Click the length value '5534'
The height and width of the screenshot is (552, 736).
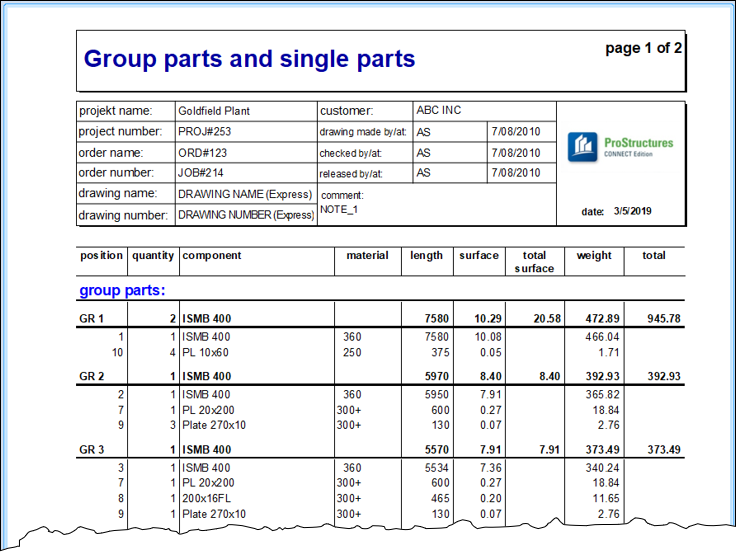pos(437,468)
